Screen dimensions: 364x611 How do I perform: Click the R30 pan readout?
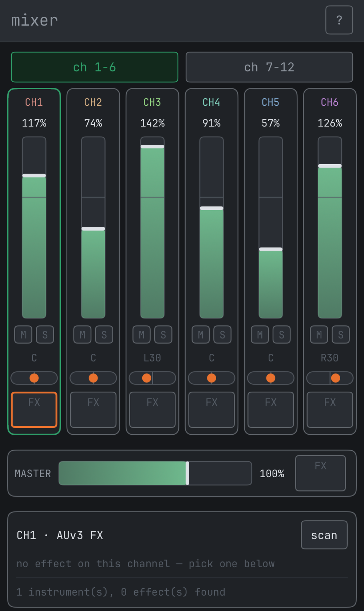click(x=329, y=358)
